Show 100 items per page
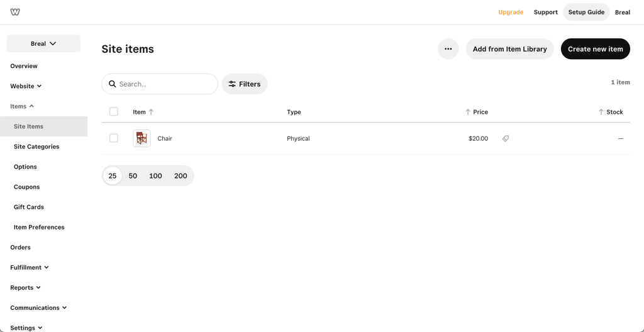This screenshot has width=644, height=332. (x=156, y=176)
